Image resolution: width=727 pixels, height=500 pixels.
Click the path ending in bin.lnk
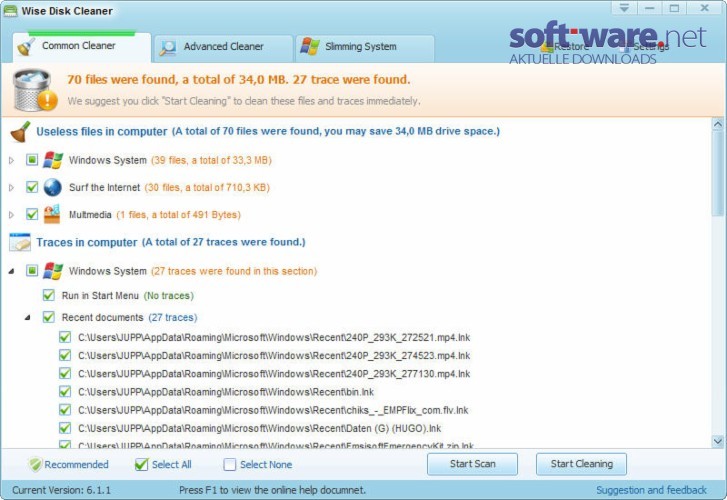(x=226, y=392)
